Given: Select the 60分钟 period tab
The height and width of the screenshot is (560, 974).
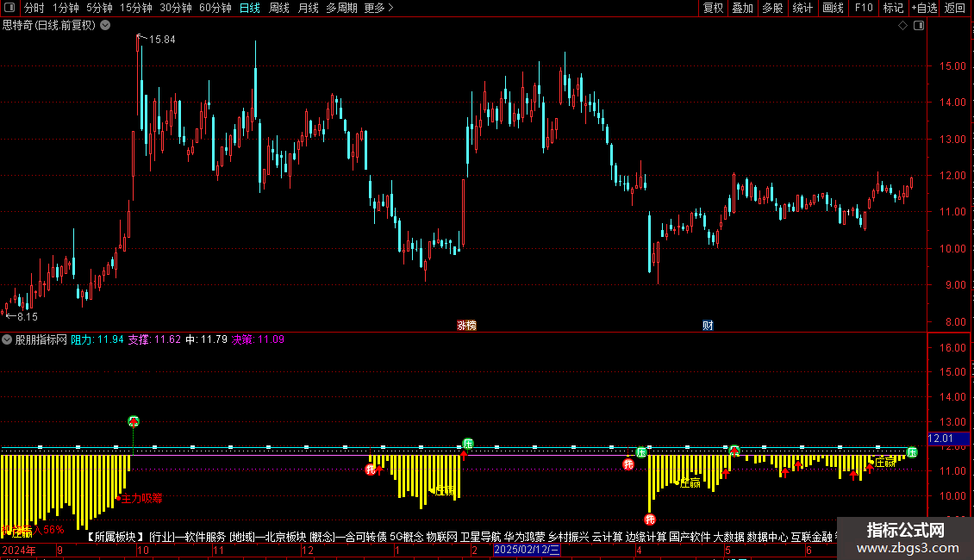Looking at the screenshot, I should point(215,8).
